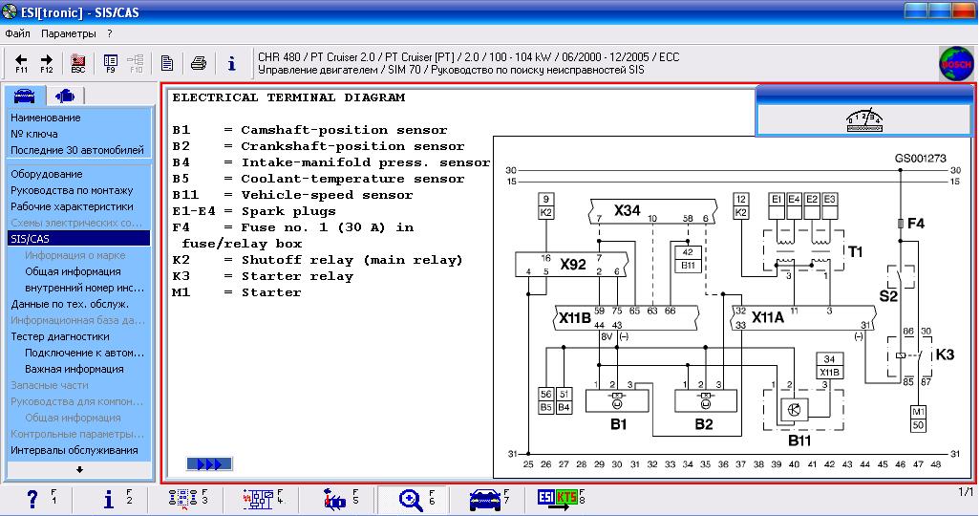Click the 'Crankshaft-position sensor' legend line
980x516 pixels.
(318, 146)
